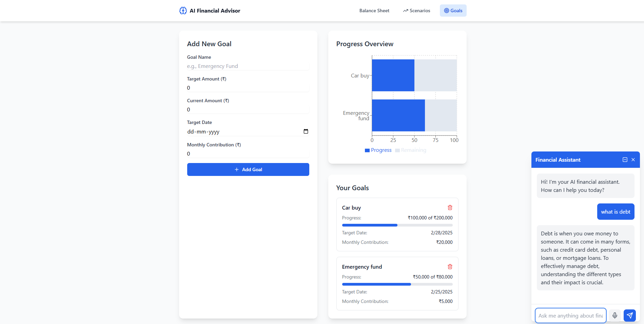Open the Scenarios page from the menu
The height and width of the screenshot is (324, 644).
coord(416,11)
